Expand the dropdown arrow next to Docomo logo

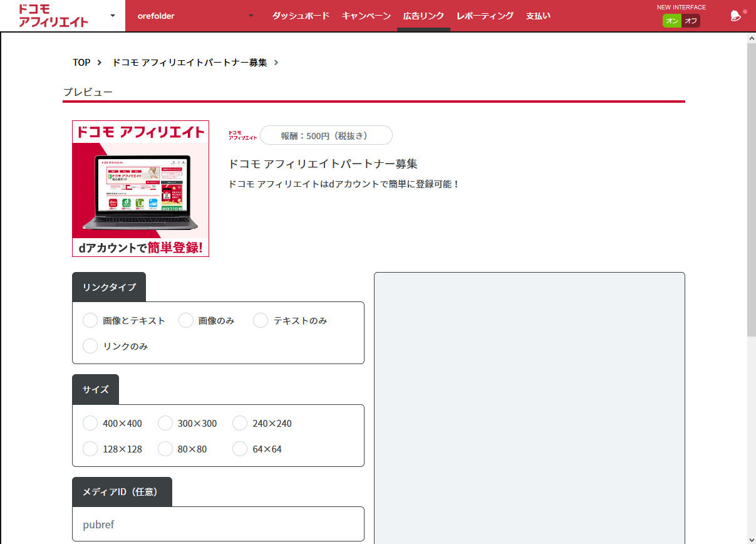(112, 16)
